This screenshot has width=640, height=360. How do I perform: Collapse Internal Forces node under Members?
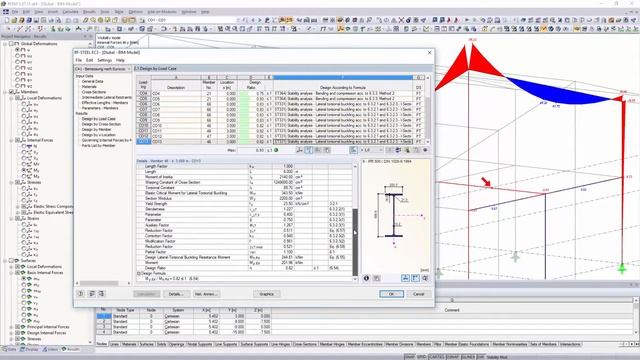[x=11, y=140]
